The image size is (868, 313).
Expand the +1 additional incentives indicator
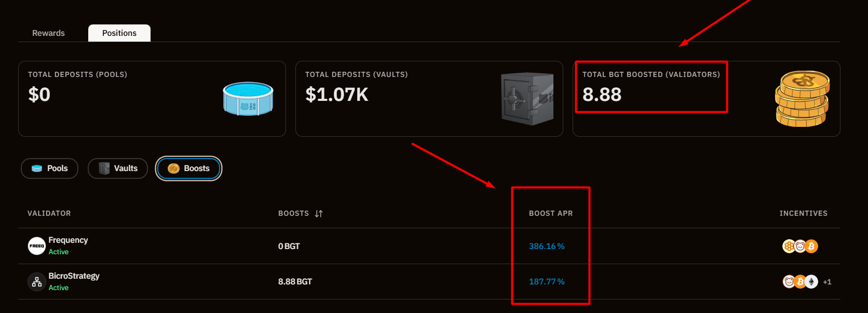pos(827,282)
